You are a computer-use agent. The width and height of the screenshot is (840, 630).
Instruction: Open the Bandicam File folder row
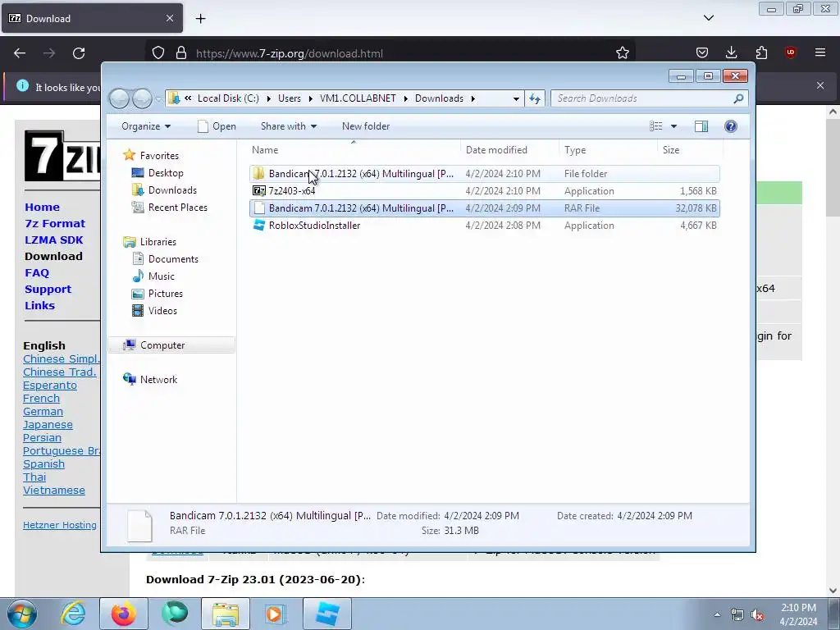[x=484, y=174]
